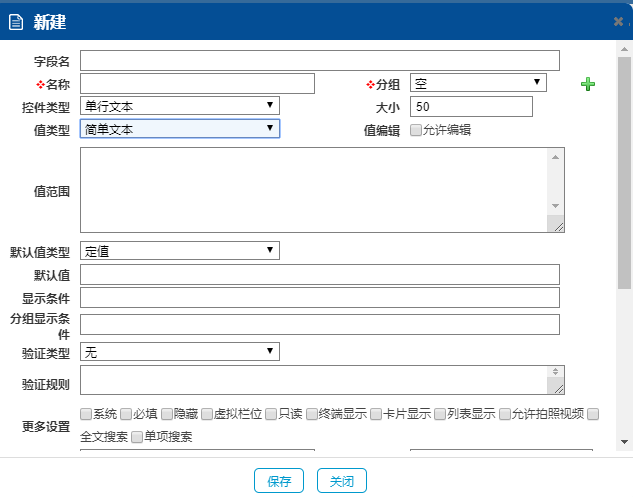Screen dimensions: 633x497
Task: Click the scrollbar up arrow of the form
Action: tap(624, 47)
